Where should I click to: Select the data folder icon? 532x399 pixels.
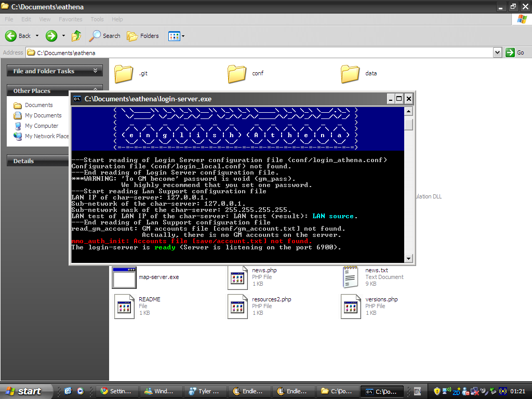350,74
